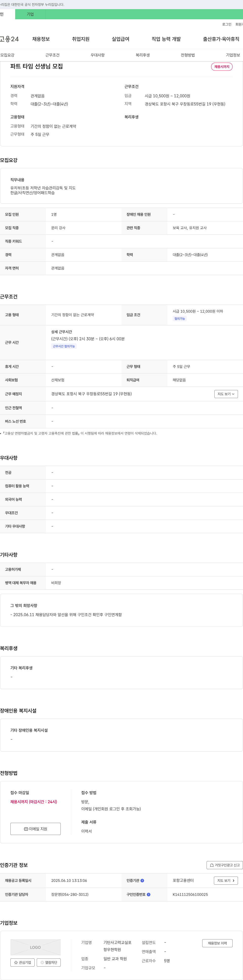Click the 2025.06.10 13:13:06 registration date
The height and width of the screenshot is (980, 243).
pos(69,880)
